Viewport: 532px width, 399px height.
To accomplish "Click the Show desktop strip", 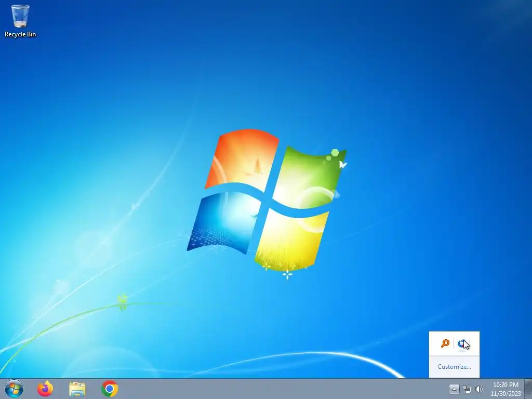I will [x=528, y=389].
